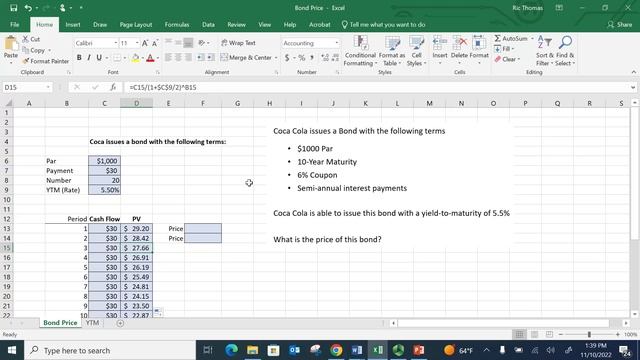The image size is (640, 360).
Task: Toggle Italic formatting
Action: pyautogui.click(x=89, y=58)
